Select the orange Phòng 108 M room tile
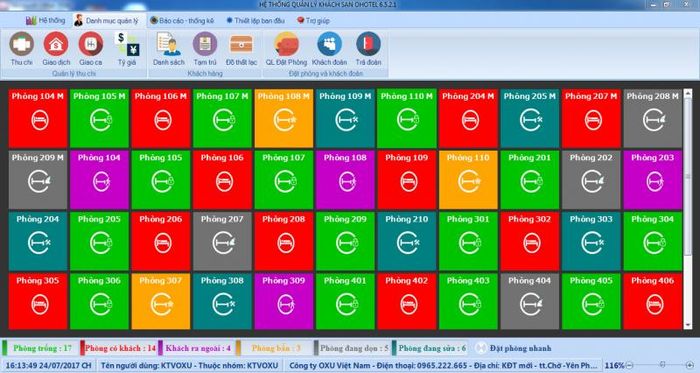 pyautogui.click(x=283, y=118)
